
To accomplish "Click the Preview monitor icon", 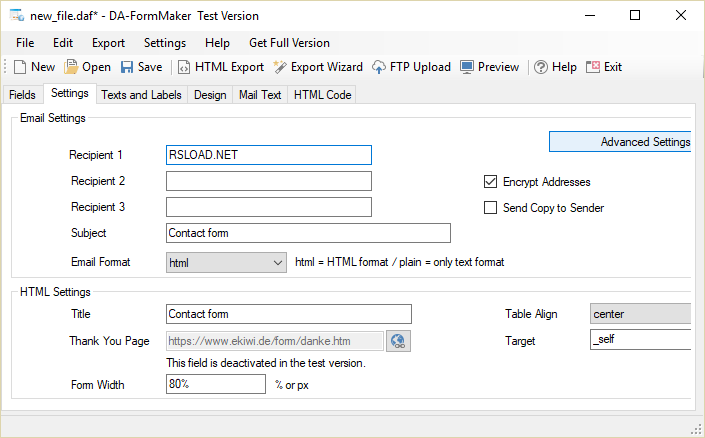I will point(467,67).
